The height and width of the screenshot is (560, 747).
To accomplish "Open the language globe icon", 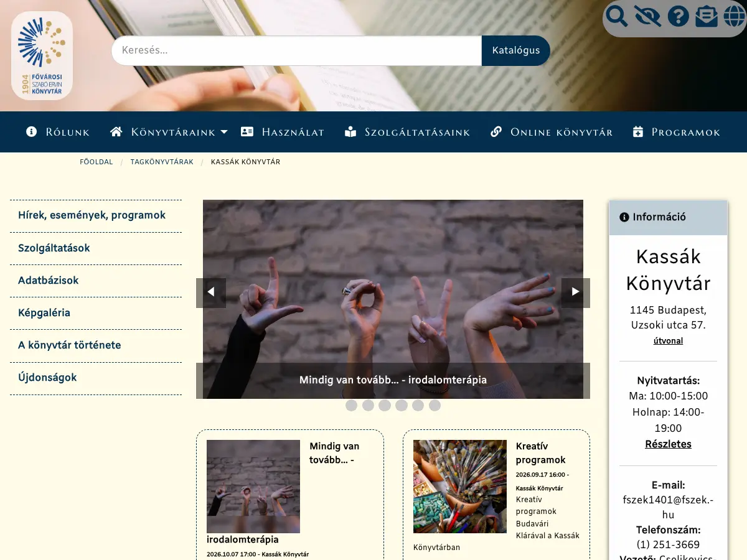I will tap(735, 16).
